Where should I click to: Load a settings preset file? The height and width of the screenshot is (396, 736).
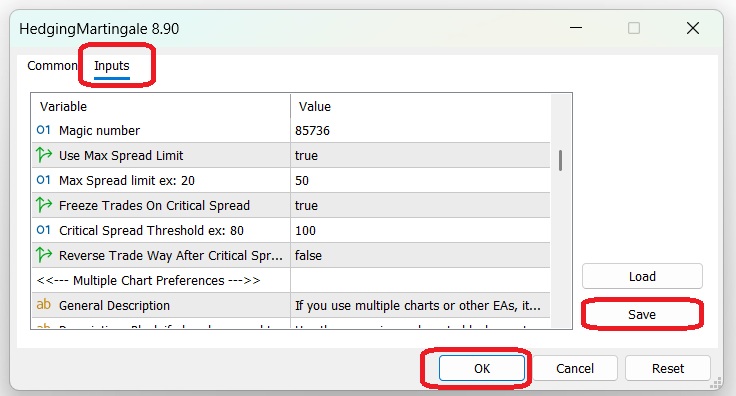pos(642,276)
